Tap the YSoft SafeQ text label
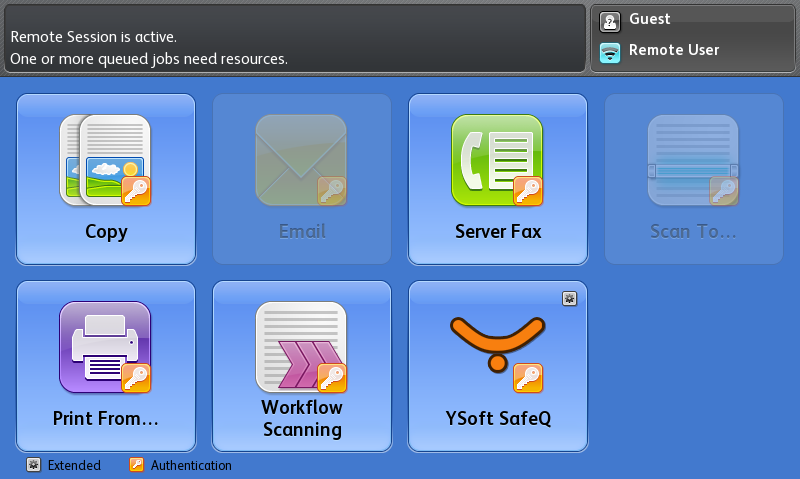The width and height of the screenshot is (800, 479). [498, 418]
